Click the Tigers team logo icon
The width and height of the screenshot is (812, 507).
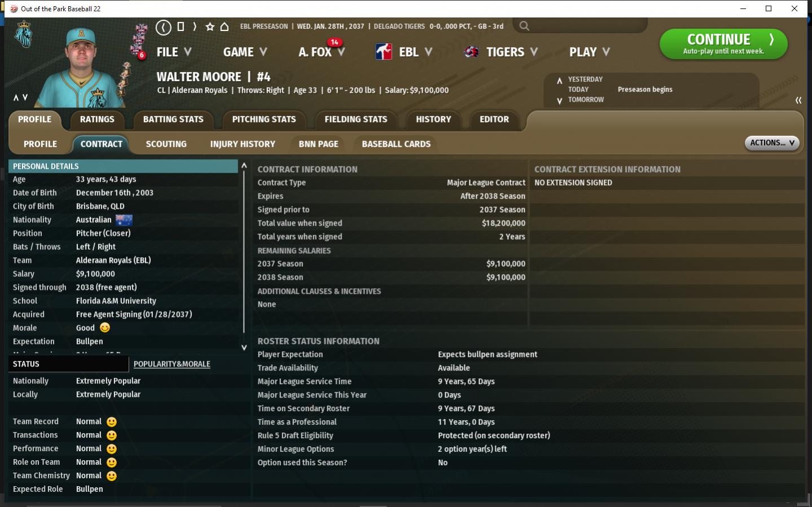tap(471, 52)
